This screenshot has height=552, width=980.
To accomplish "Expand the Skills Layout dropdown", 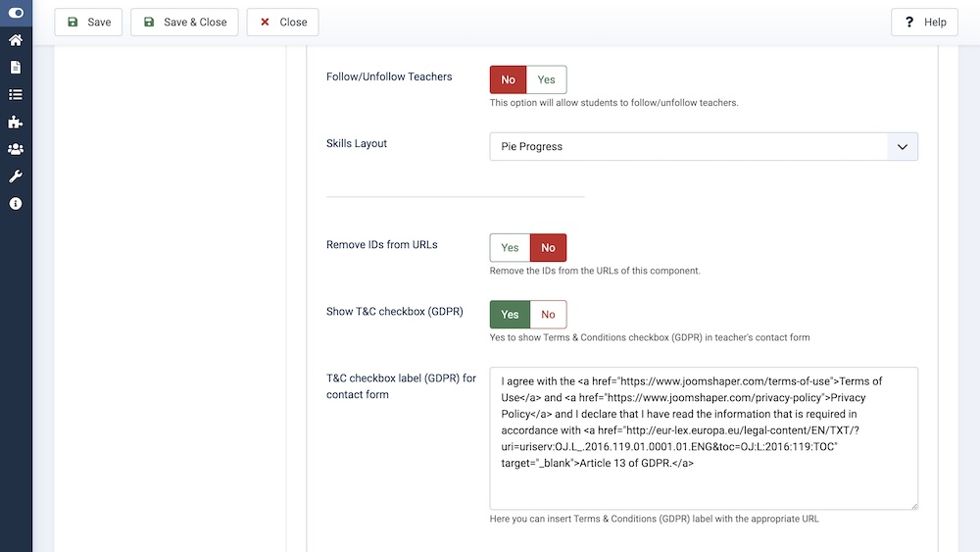I will click(x=704, y=147).
